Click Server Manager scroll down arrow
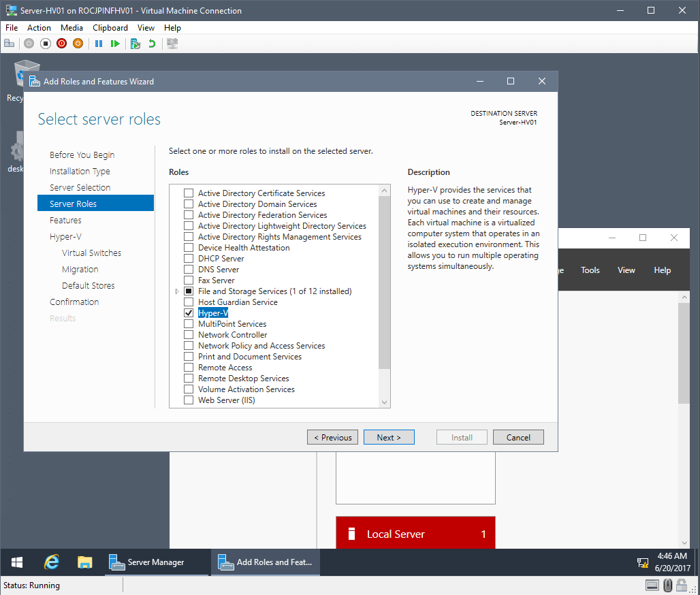Viewport: 700px width, 595px height. (x=684, y=543)
